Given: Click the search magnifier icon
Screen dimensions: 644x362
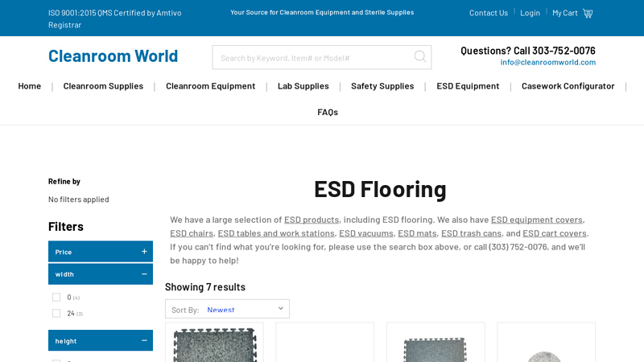Looking at the screenshot, I should tap(419, 56).
